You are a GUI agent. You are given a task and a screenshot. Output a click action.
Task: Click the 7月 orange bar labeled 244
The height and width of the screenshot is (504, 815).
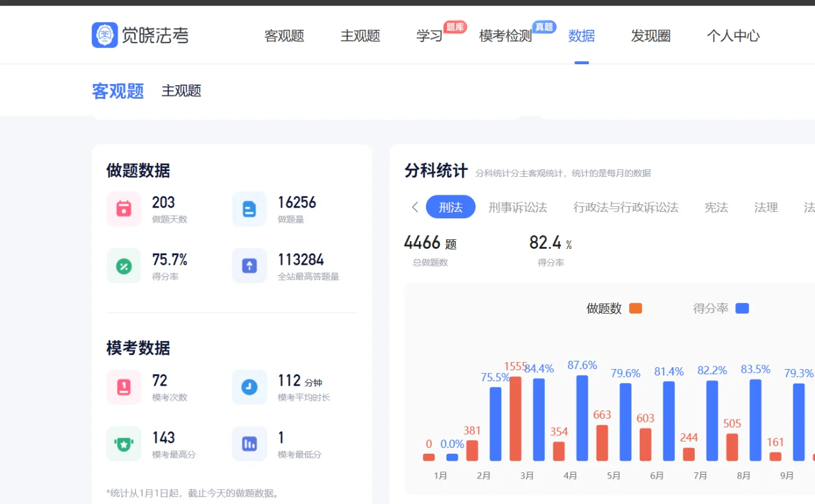689,454
